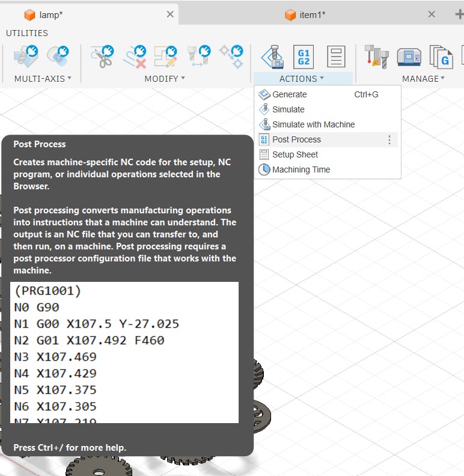Collapse the ACTIONS dropdown
This screenshot has width=464, height=476.
pyautogui.click(x=302, y=79)
